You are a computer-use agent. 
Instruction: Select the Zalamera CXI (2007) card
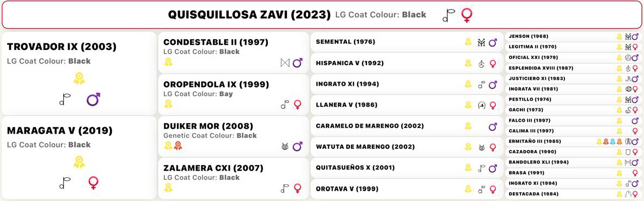click(234, 178)
